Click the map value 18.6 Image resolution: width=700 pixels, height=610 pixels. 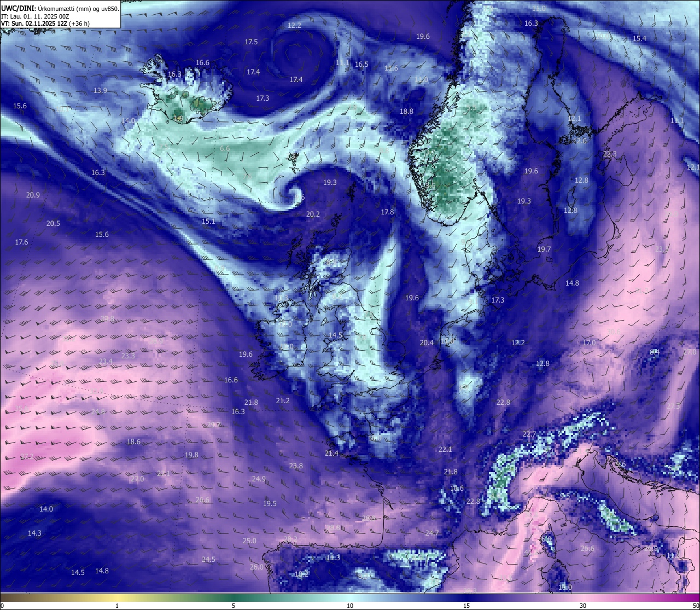pos(133,442)
